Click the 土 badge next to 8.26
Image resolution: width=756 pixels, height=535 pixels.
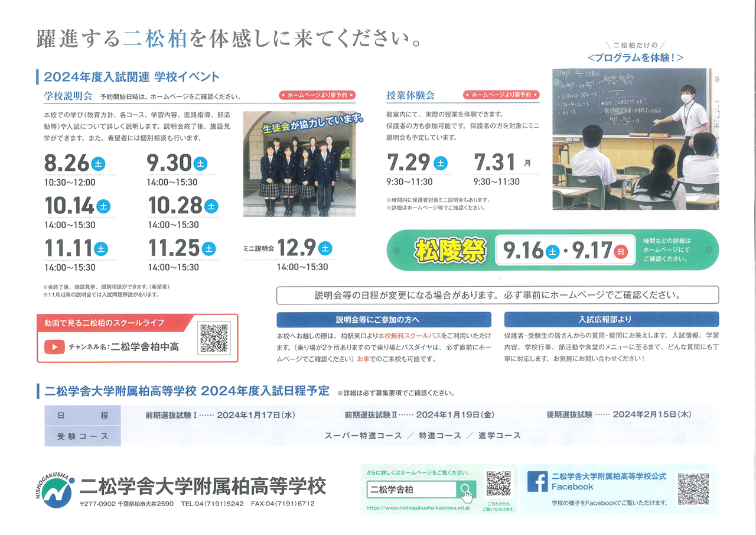click(98, 164)
